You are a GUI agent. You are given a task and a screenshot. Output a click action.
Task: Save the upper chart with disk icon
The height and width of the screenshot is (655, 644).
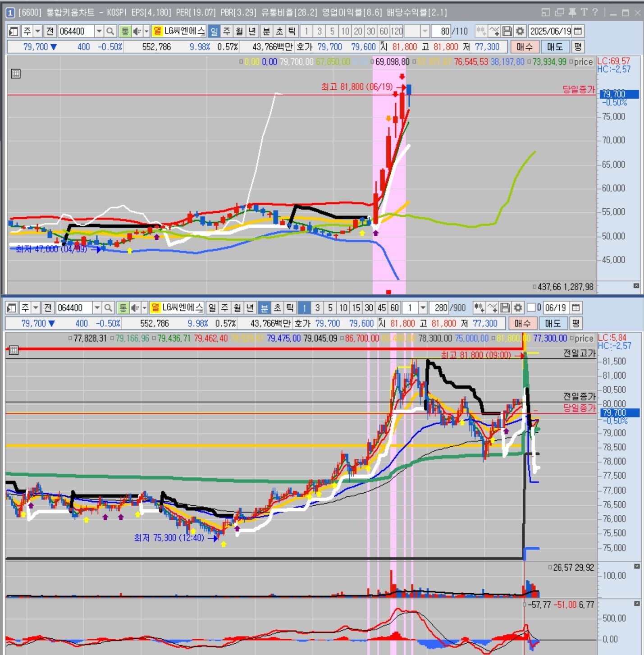coord(507,31)
